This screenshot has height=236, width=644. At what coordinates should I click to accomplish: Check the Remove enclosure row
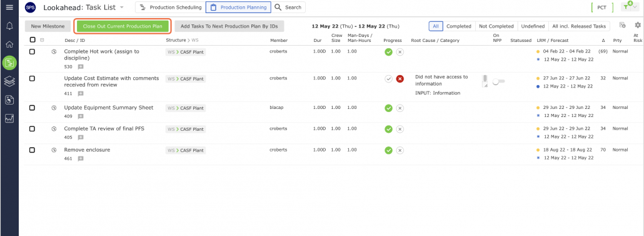32,150
